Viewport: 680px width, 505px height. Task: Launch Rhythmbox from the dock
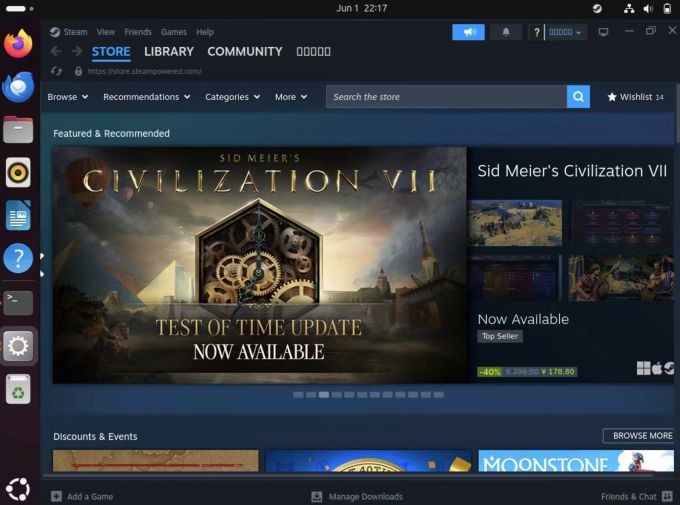[18, 172]
